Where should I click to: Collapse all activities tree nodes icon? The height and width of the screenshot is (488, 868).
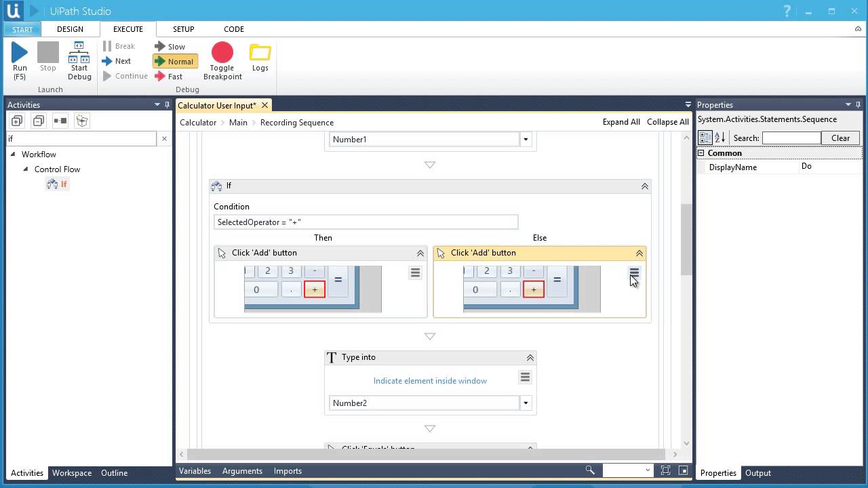click(39, 121)
